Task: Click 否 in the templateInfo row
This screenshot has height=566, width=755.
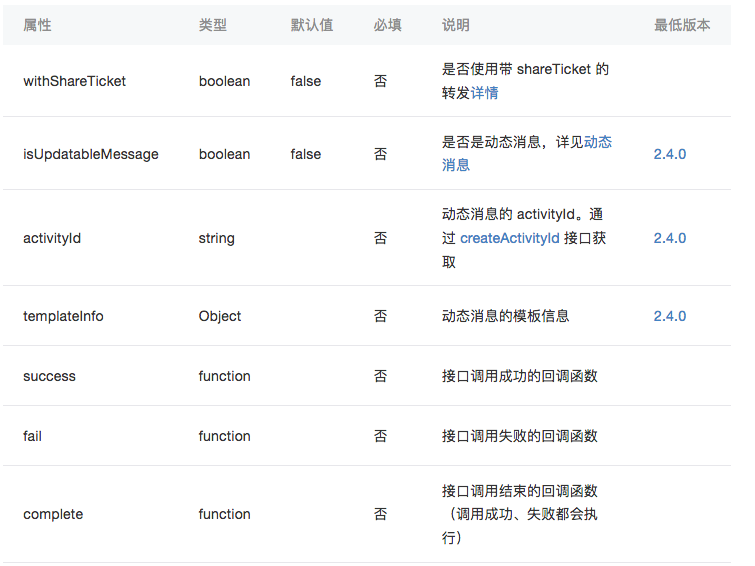Action: 380,316
